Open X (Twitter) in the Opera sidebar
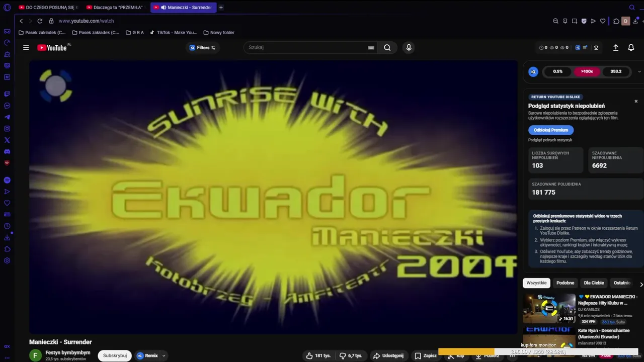Screen dimensions: 644x362 7,140
